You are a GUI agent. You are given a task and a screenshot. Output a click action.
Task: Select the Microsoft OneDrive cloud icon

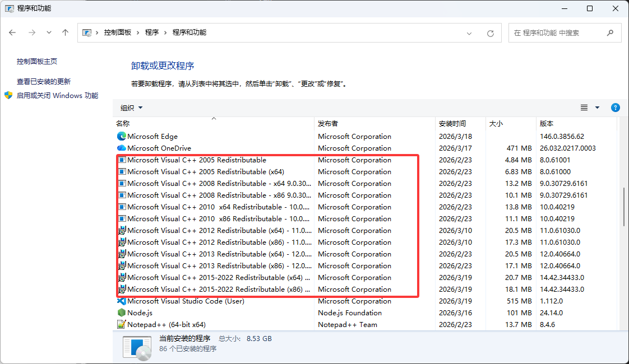click(x=121, y=148)
